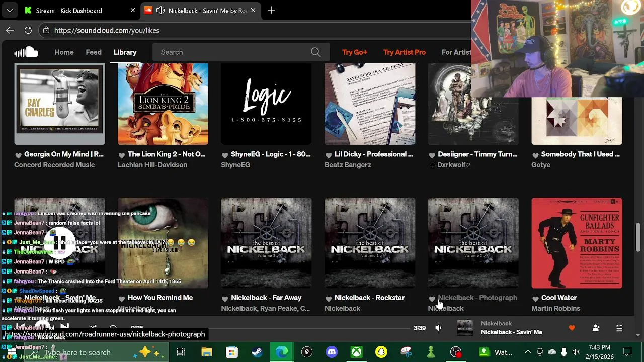Open the Lion King 2 artwork
This screenshot has width=644, height=362.
[163, 104]
